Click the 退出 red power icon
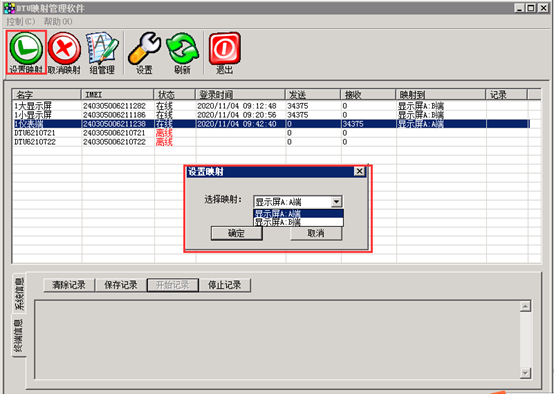This screenshot has height=394, width=554. [x=225, y=48]
